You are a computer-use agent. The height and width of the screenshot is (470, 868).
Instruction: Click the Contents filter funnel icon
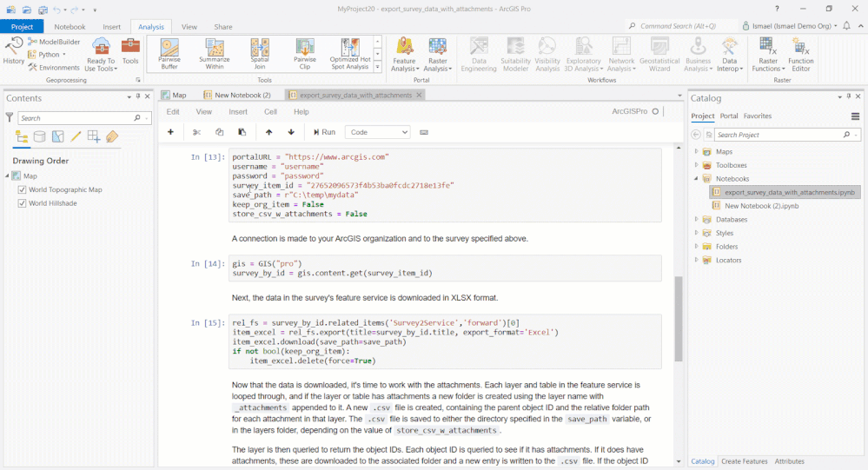tap(10, 117)
